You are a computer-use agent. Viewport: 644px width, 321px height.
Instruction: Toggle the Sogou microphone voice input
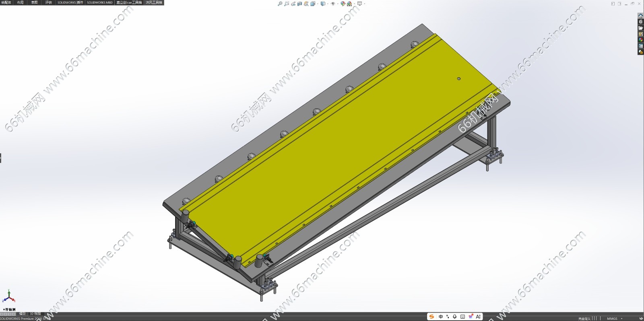point(455,317)
